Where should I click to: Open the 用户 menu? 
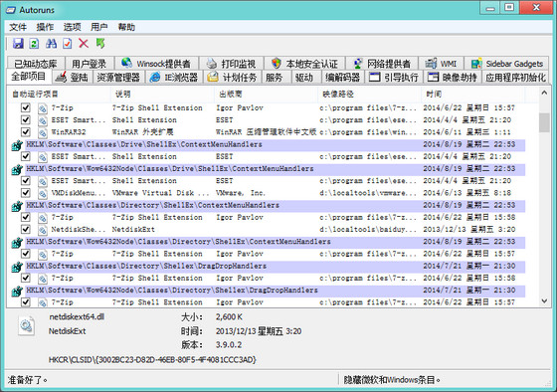coord(99,27)
